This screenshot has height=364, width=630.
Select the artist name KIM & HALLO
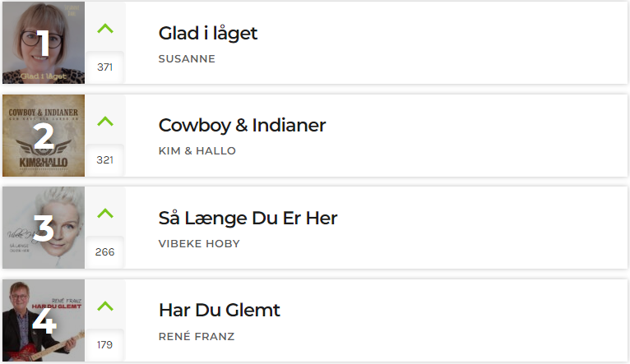pyautogui.click(x=197, y=151)
